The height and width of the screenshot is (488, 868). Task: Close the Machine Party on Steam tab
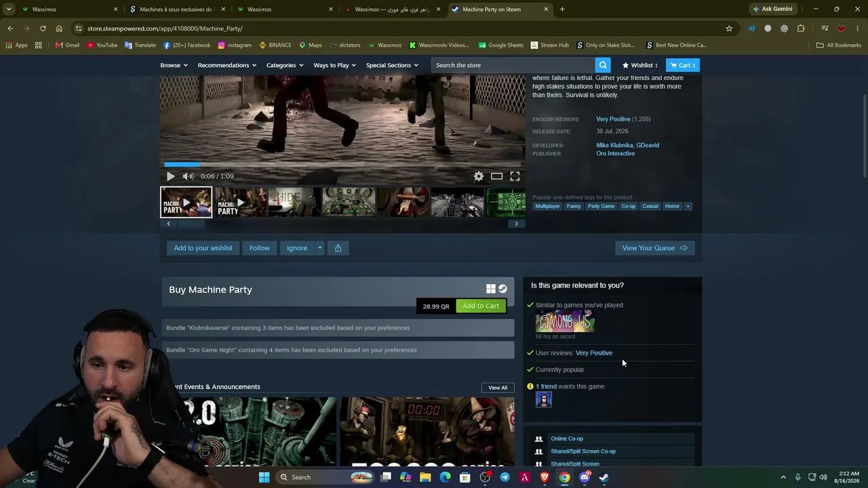coord(546,9)
